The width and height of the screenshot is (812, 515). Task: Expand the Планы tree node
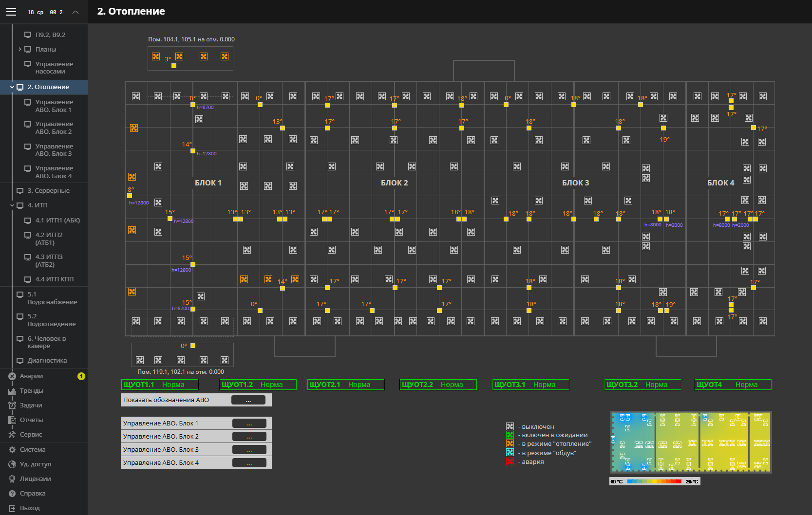pos(20,49)
